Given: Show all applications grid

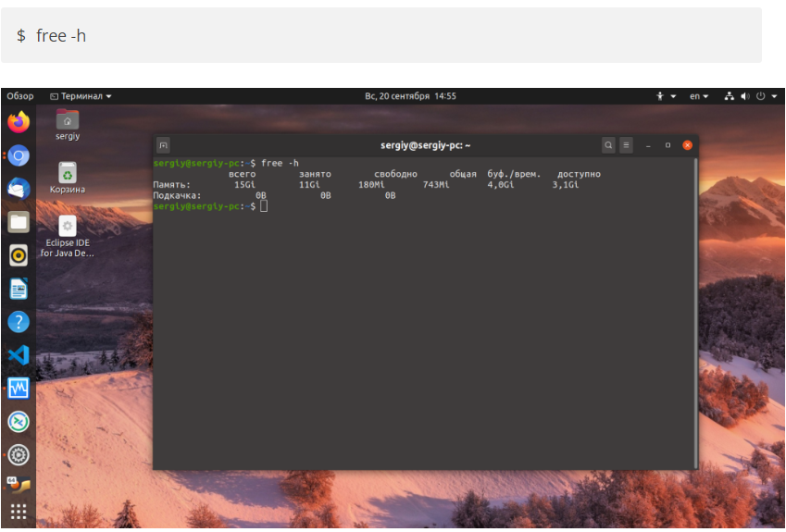Looking at the screenshot, I should click(x=19, y=512).
